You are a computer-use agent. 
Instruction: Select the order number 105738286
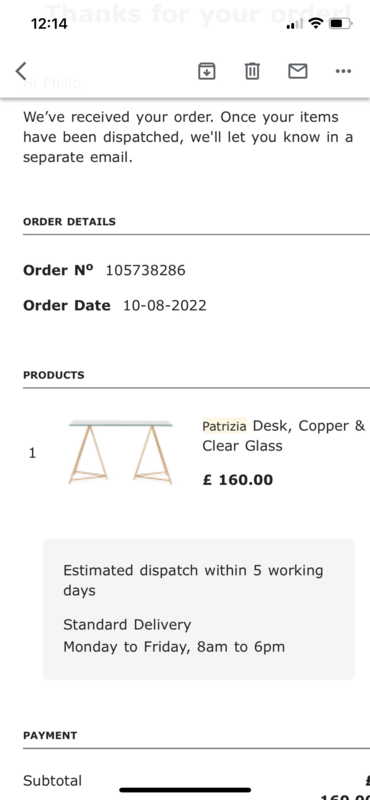coord(145,270)
